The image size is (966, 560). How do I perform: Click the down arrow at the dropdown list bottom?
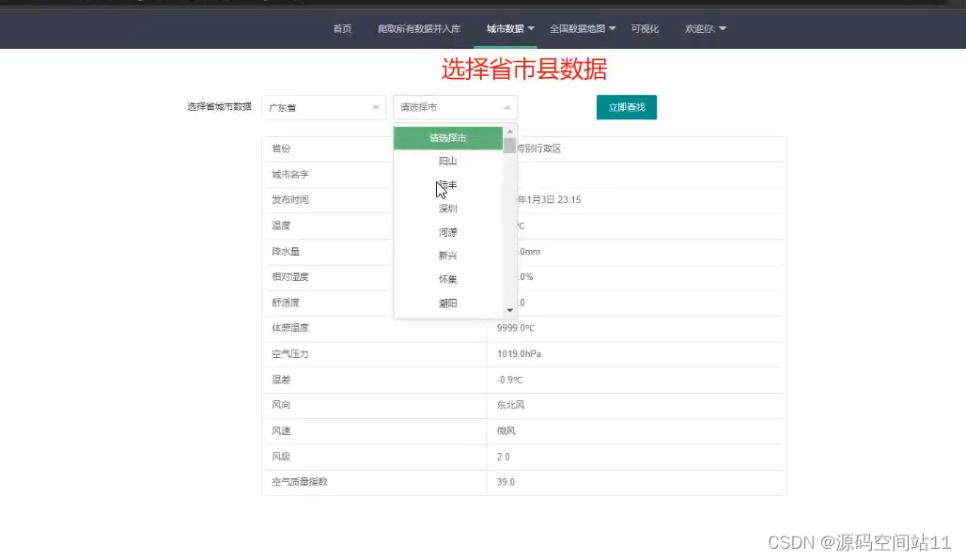[509, 309]
